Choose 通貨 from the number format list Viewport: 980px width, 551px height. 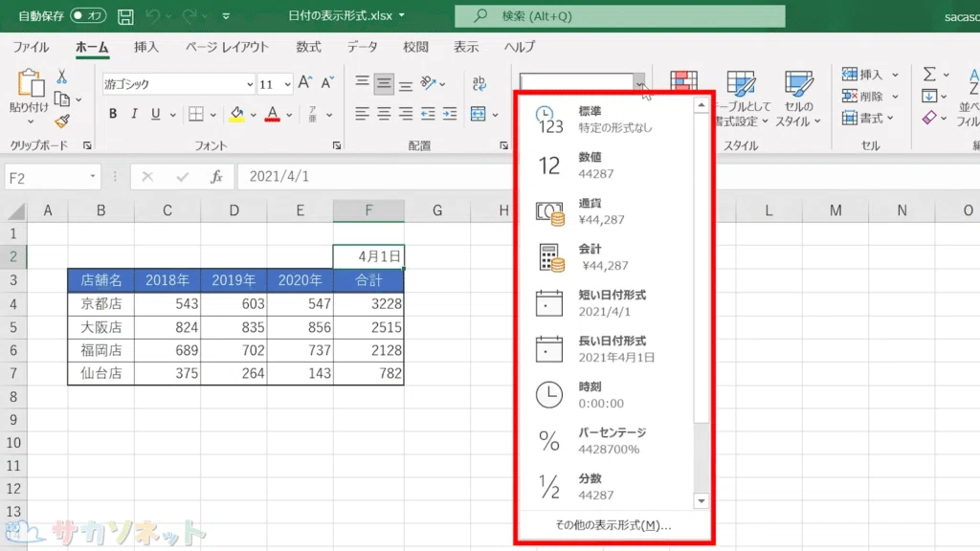click(x=606, y=211)
